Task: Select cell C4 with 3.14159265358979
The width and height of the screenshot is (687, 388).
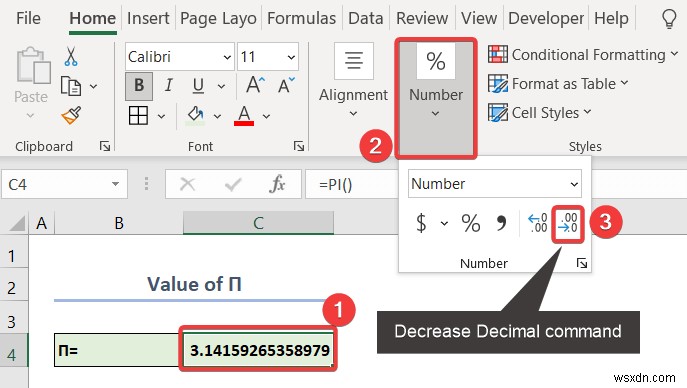Action: pos(259,349)
